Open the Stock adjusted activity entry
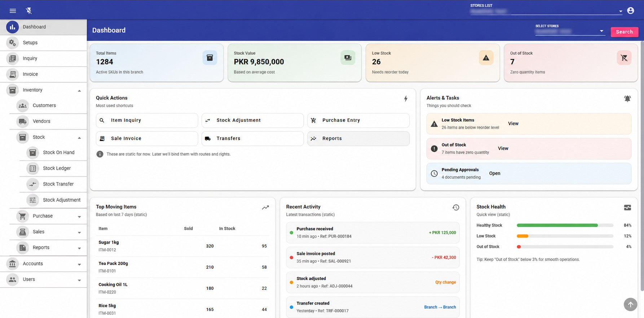The width and height of the screenshot is (644, 318). point(373,283)
